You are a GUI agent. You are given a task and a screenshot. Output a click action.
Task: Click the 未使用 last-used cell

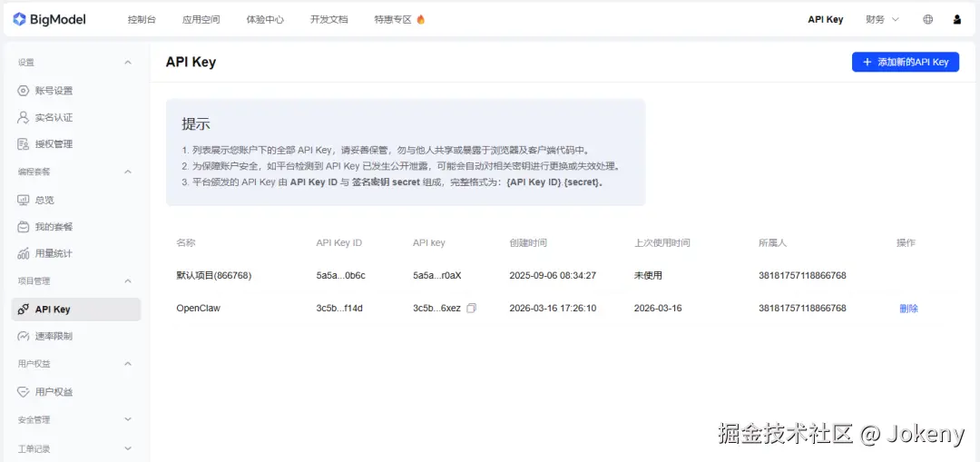coord(648,275)
